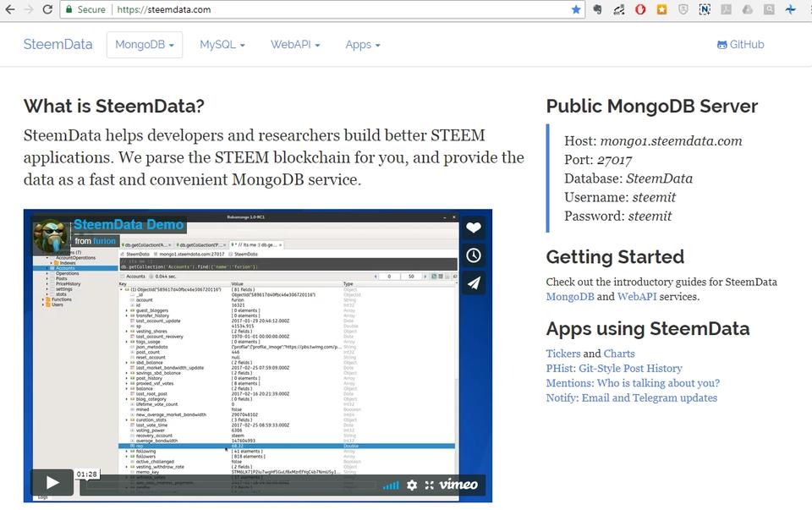812x510 pixels.
Task: Adjust the video volume bars
Action: [391, 485]
